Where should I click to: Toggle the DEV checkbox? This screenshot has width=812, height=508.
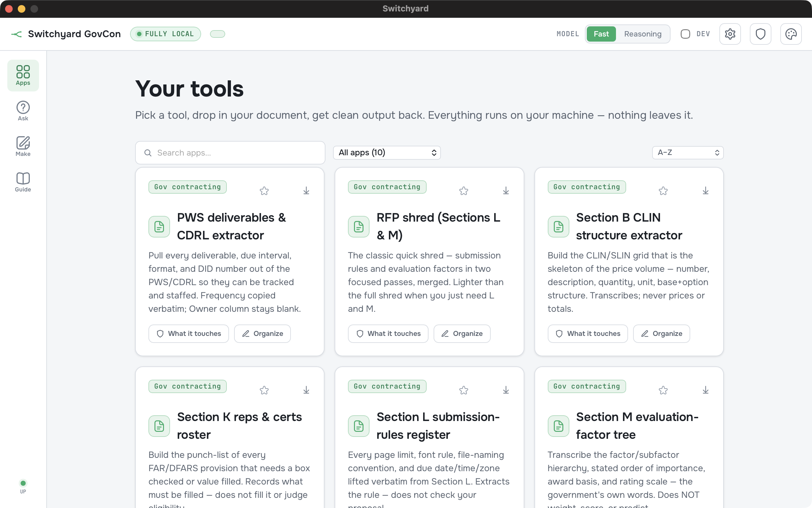685,34
